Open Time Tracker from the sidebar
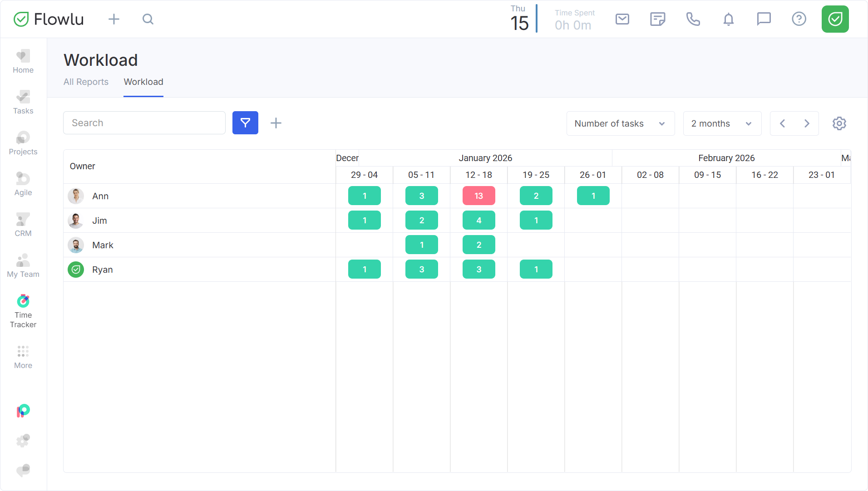 pos(23,311)
